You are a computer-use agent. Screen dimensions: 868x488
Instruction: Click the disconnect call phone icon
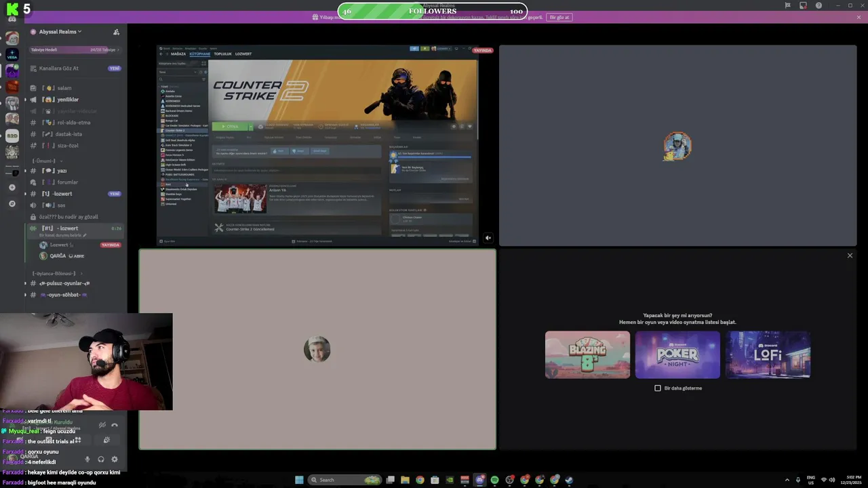115,425
